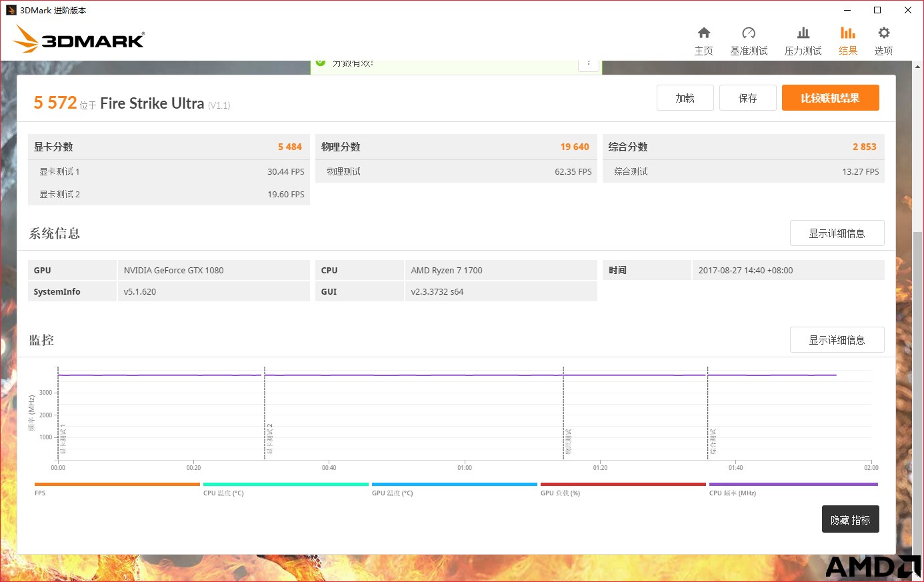Image resolution: width=924 pixels, height=582 pixels.
Task: Click the AMD Ryzen 7 1700 value
Action: [x=447, y=270]
